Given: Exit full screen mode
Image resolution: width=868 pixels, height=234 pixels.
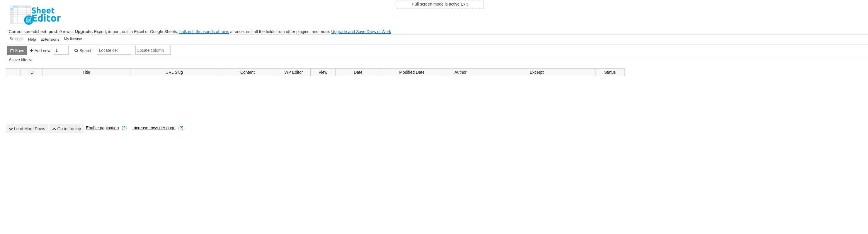Looking at the screenshot, I should coord(464,4).
